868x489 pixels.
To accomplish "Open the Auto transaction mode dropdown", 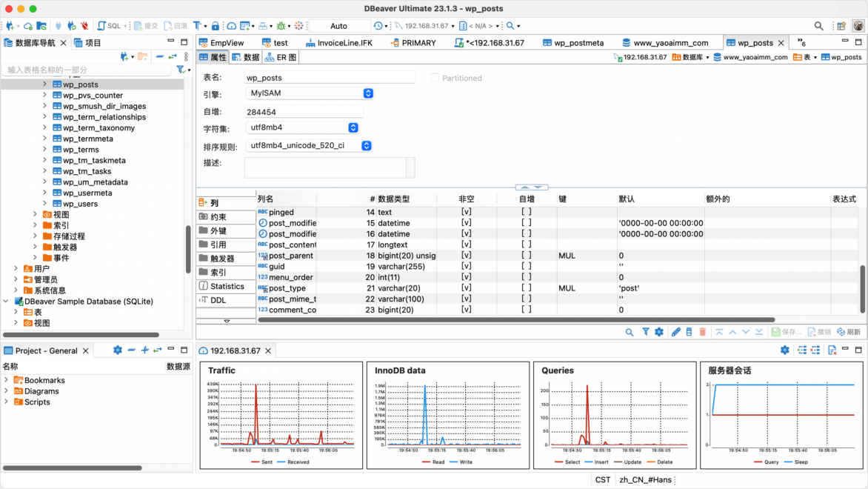I will [x=338, y=26].
